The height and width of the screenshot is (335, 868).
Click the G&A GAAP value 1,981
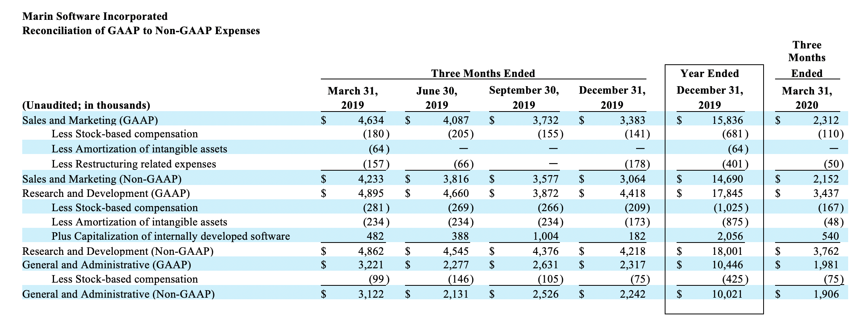(x=826, y=265)
